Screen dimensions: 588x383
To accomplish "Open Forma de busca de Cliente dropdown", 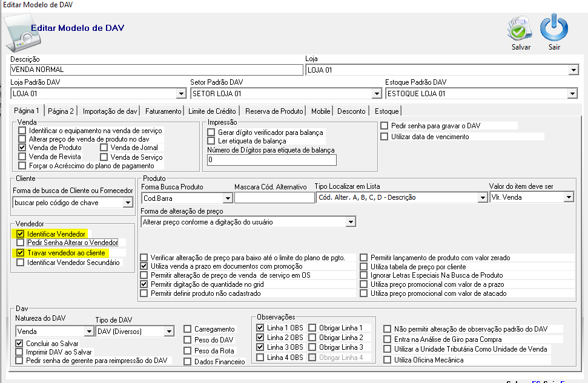I will point(128,203).
